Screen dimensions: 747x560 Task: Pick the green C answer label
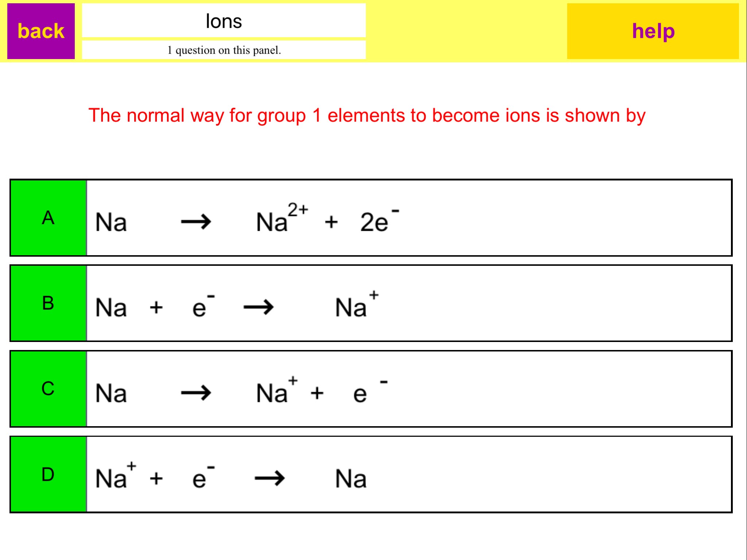coord(49,389)
